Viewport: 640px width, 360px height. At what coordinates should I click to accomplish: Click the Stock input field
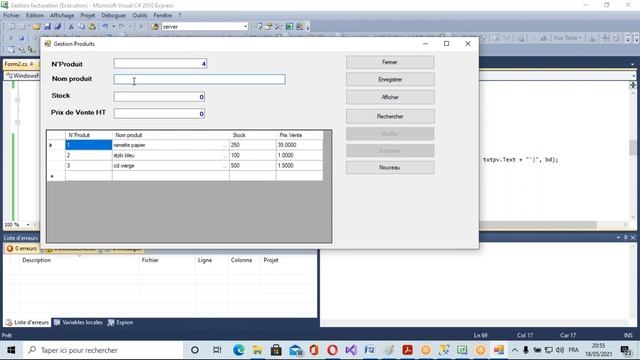(x=159, y=97)
